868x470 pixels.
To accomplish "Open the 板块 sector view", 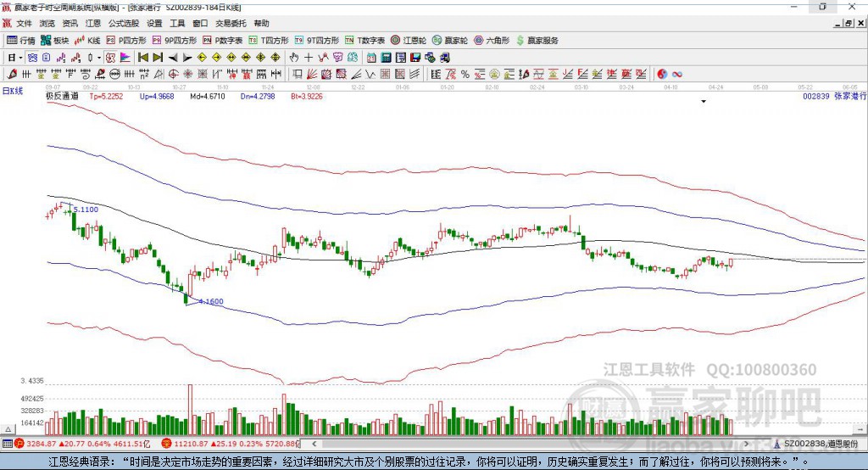I will 54,41.
